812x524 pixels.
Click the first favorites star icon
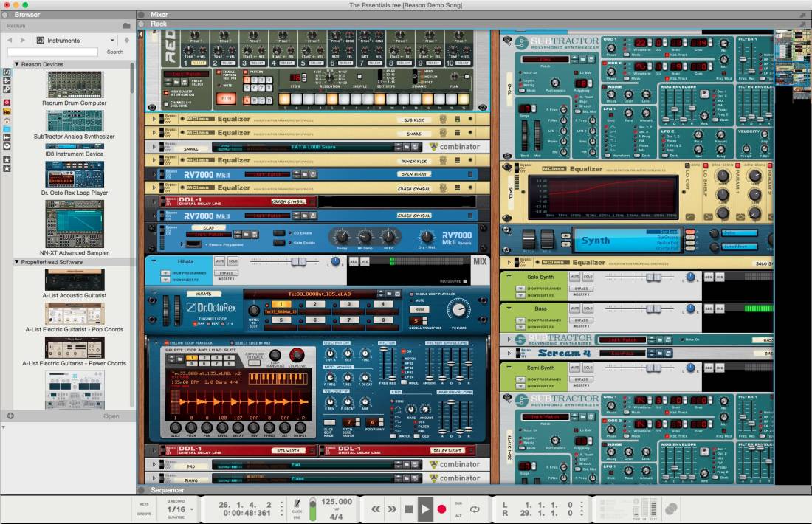click(x=7, y=159)
